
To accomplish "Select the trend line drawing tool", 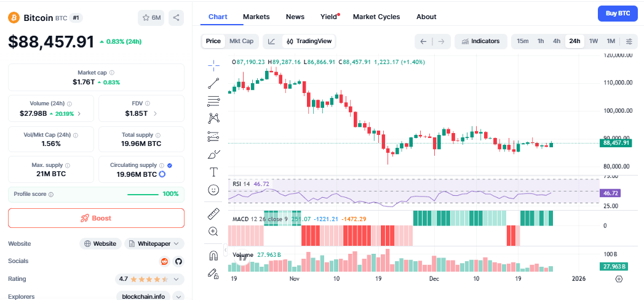I will coord(213,83).
